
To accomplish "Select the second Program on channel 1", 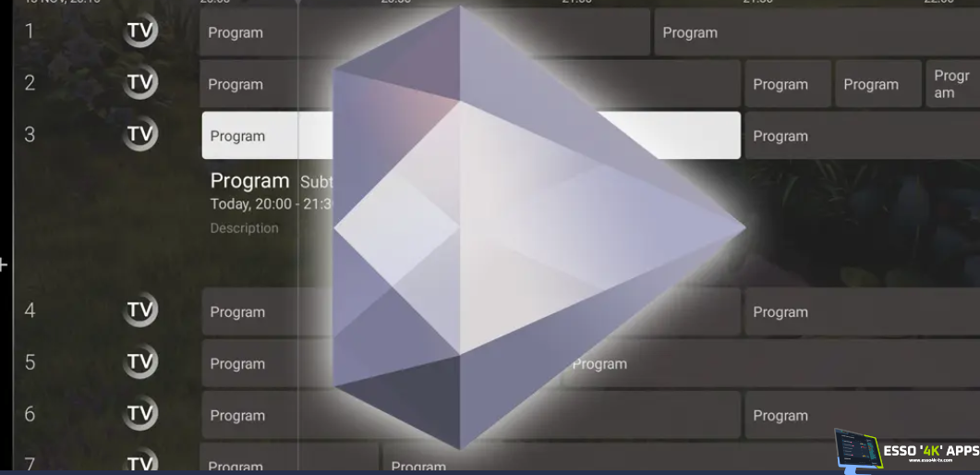I will (813, 32).
